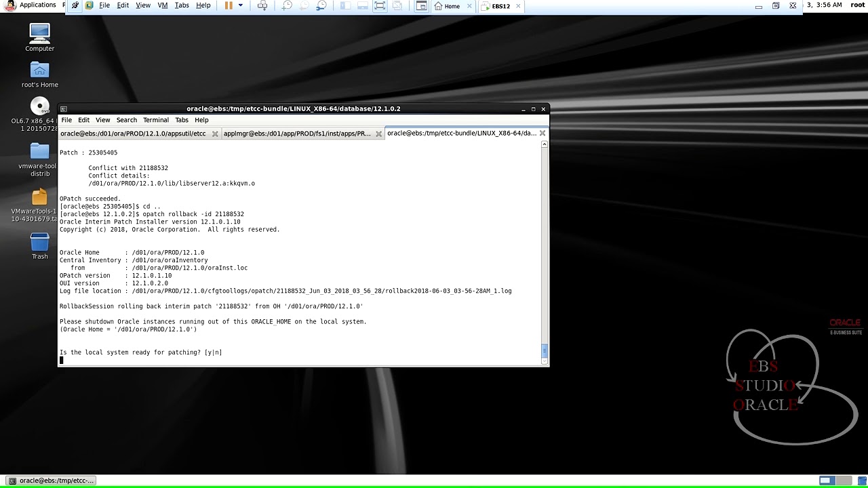
Task: Open terminal File menu
Action: click(66, 120)
